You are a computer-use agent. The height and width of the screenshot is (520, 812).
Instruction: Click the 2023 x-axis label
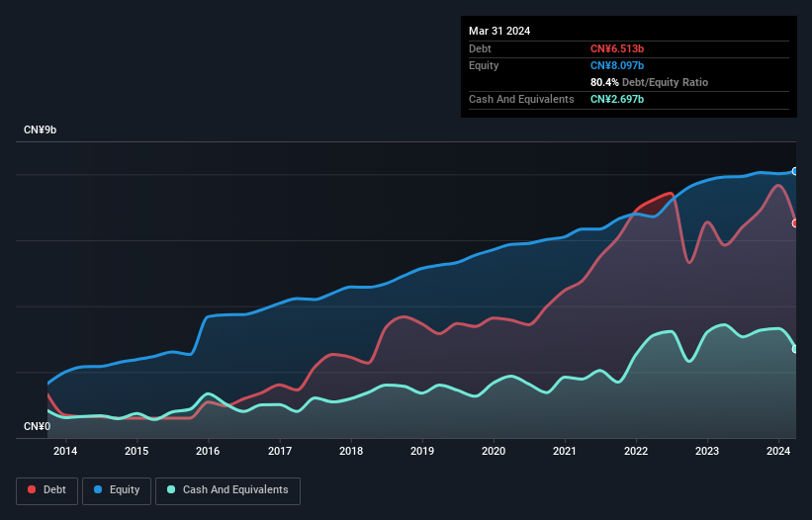[707, 452]
